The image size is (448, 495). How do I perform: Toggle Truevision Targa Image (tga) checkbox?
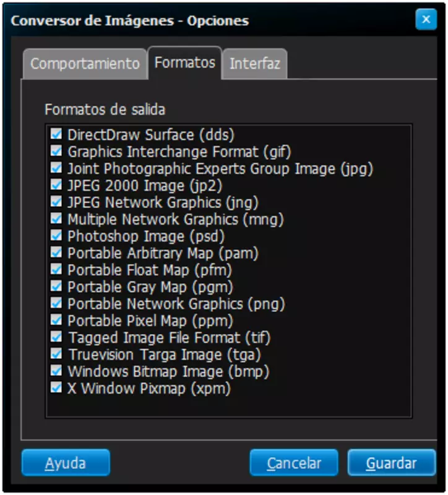[56, 353]
